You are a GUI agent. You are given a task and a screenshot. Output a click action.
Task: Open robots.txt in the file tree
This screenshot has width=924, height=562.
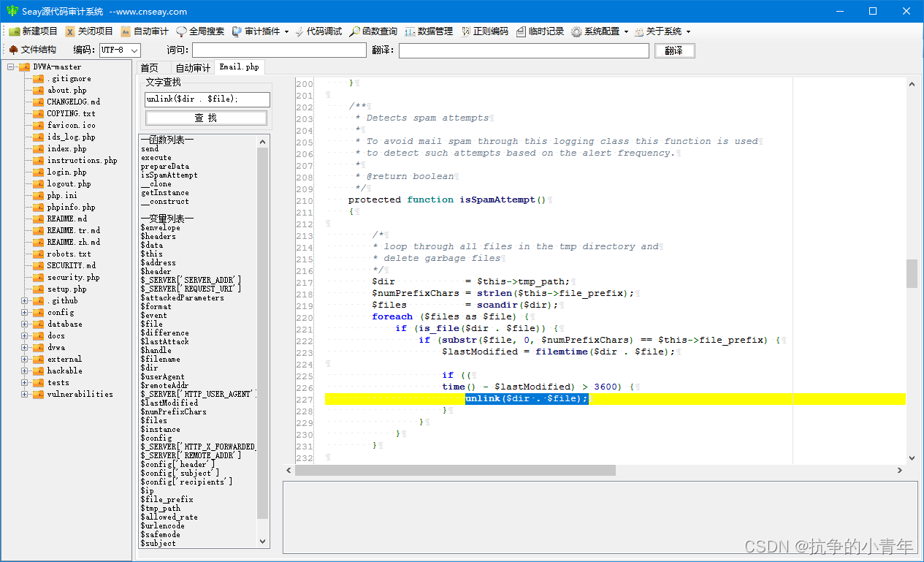[x=69, y=254]
